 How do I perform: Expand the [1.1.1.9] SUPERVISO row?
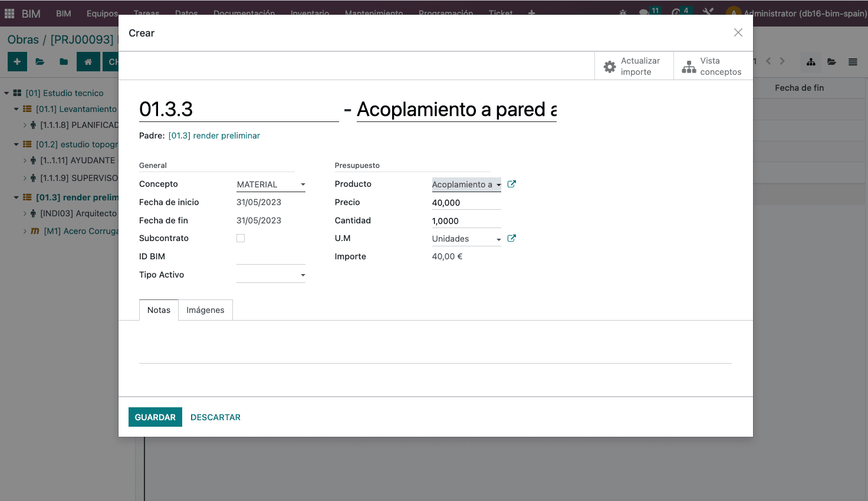tap(25, 178)
